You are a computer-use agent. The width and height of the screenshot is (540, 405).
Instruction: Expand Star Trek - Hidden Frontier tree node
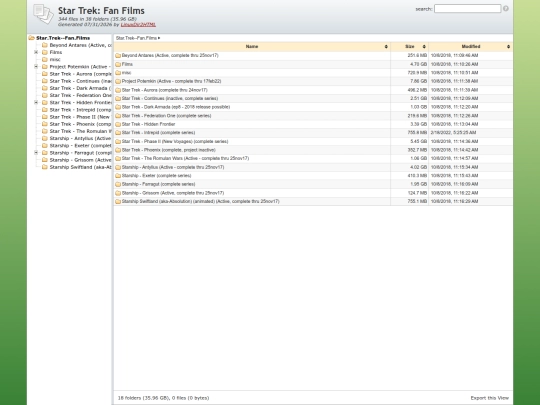point(36,102)
